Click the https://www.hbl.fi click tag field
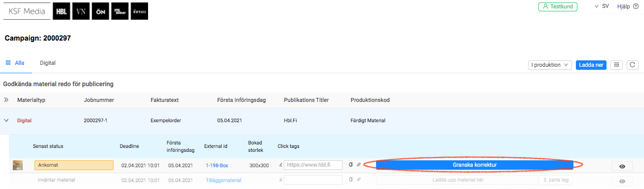 313,165
